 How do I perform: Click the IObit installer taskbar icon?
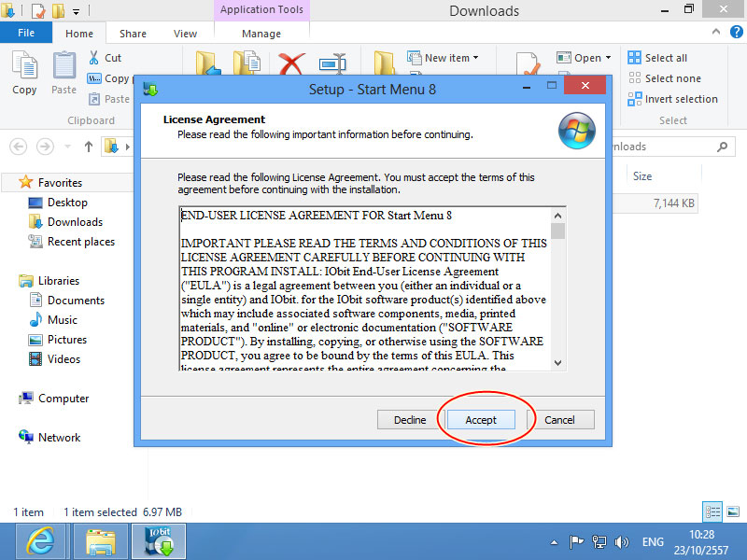[x=159, y=542]
